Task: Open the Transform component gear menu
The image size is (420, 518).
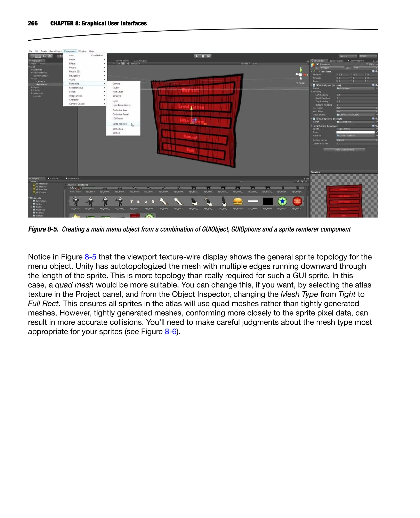Action: (x=377, y=71)
